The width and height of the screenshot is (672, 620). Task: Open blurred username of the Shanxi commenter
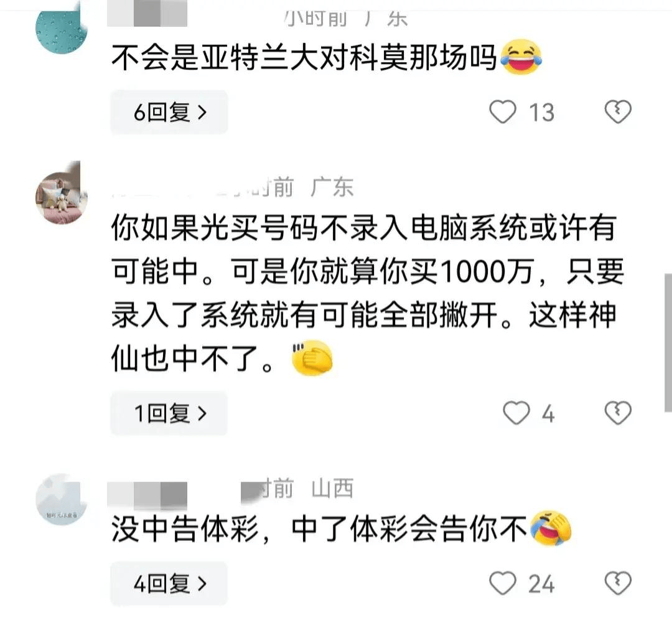click(147, 496)
